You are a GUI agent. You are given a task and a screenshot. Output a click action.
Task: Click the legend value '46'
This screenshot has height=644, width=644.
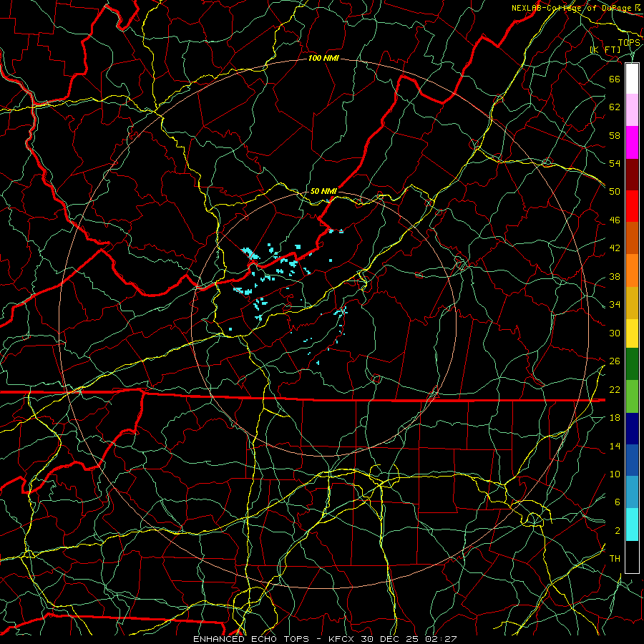pyautogui.click(x=615, y=220)
